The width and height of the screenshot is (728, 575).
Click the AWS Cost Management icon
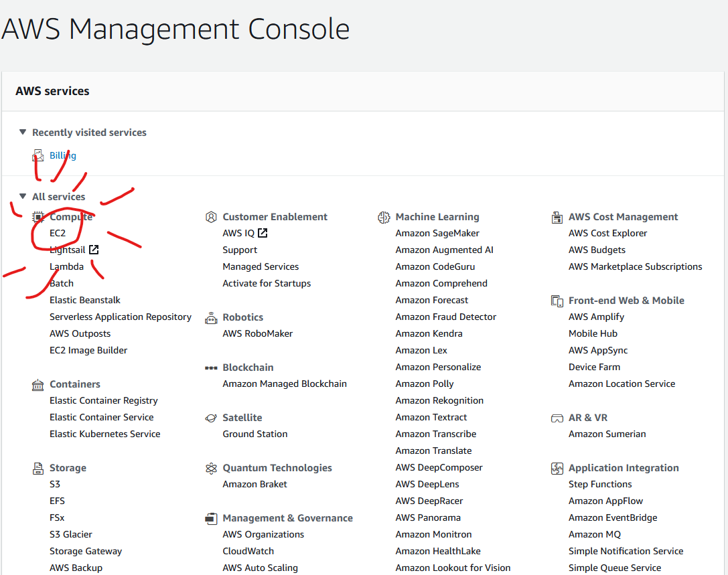click(x=557, y=217)
